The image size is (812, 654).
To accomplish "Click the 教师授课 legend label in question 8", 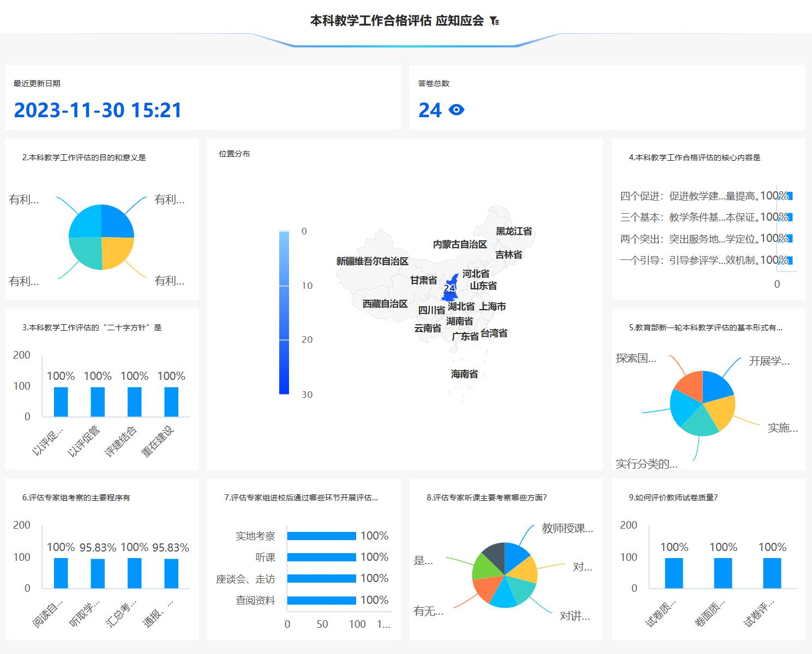I will click(567, 528).
